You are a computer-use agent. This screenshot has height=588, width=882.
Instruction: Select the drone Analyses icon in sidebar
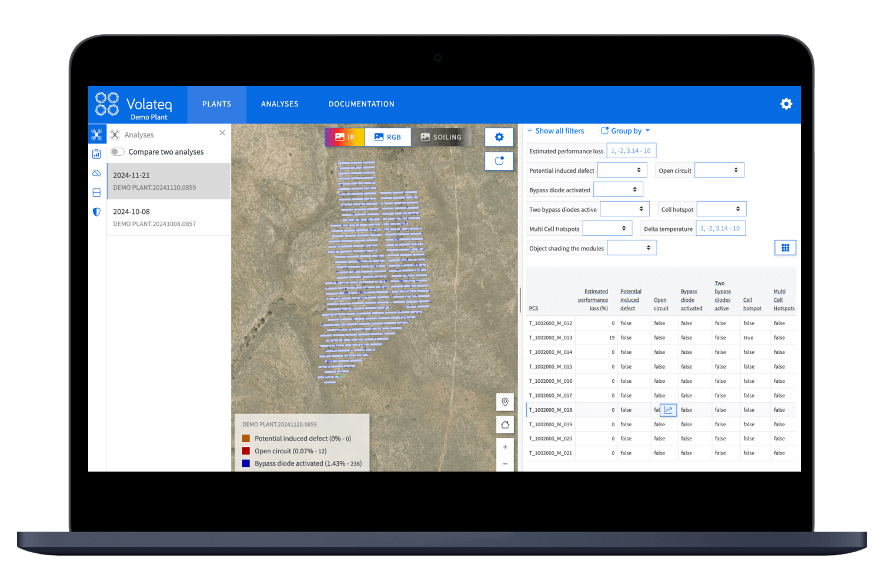(x=96, y=133)
